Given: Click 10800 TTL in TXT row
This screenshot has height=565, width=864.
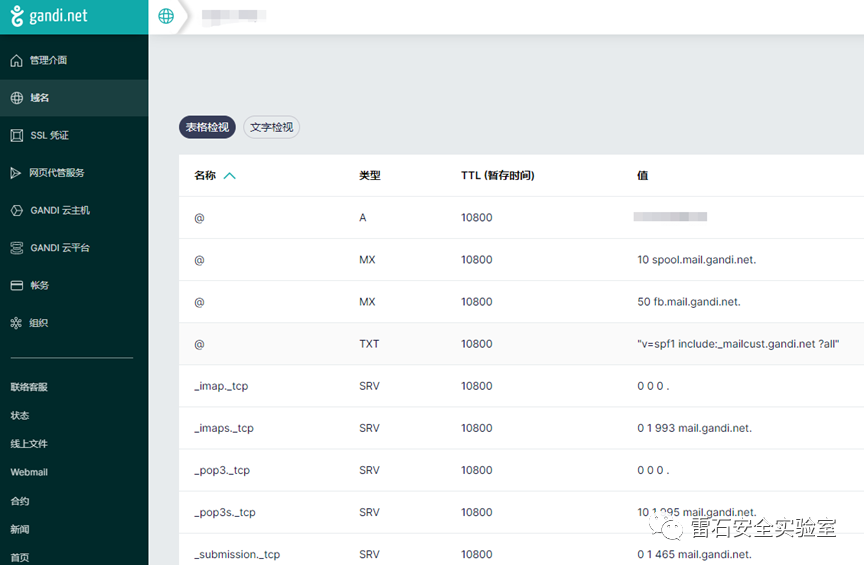Looking at the screenshot, I should [x=477, y=344].
